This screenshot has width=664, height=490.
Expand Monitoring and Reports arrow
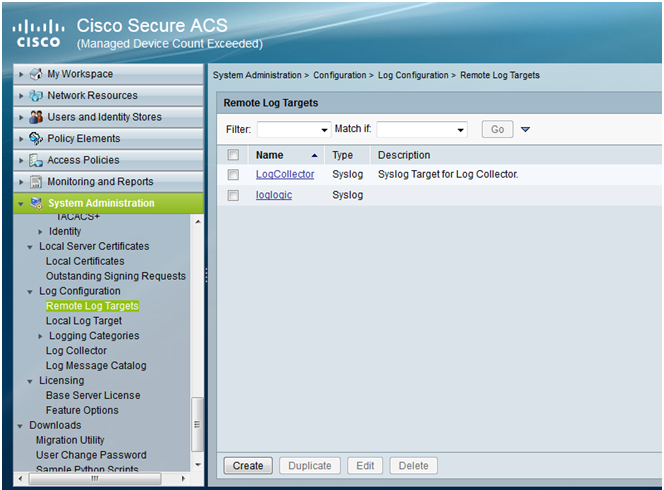pos(21,182)
